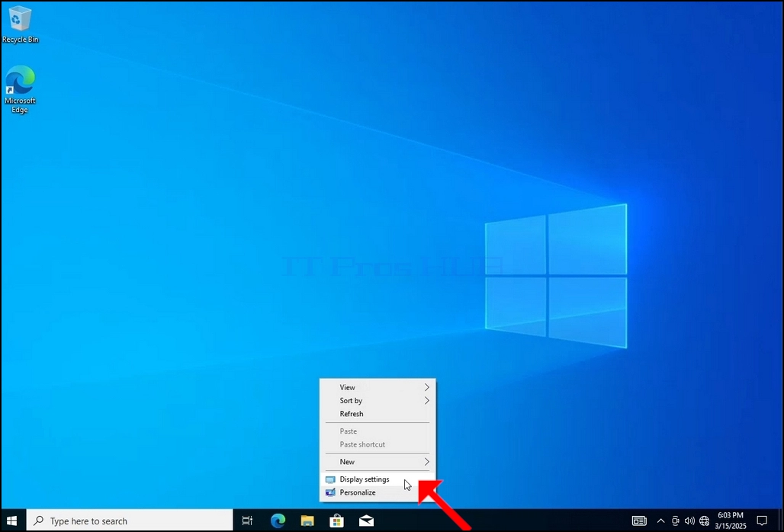Choose Personalize from the context menu
The height and width of the screenshot is (532, 784).
378,492
